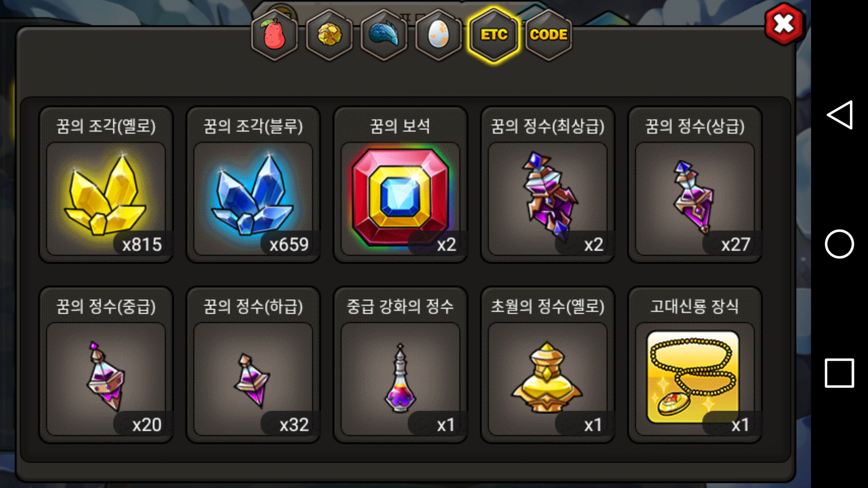Select the ETC inventory tab
The height and width of the screenshot is (488, 868).
(494, 35)
